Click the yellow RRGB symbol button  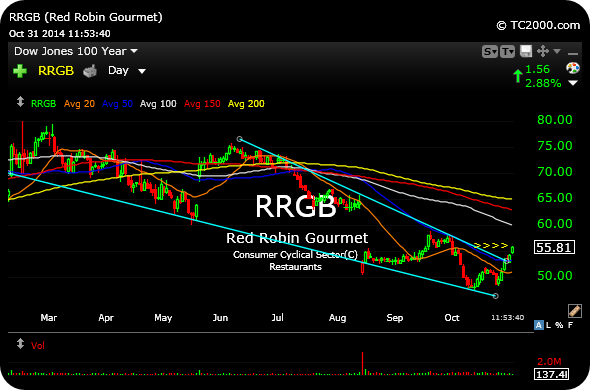coord(56,71)
